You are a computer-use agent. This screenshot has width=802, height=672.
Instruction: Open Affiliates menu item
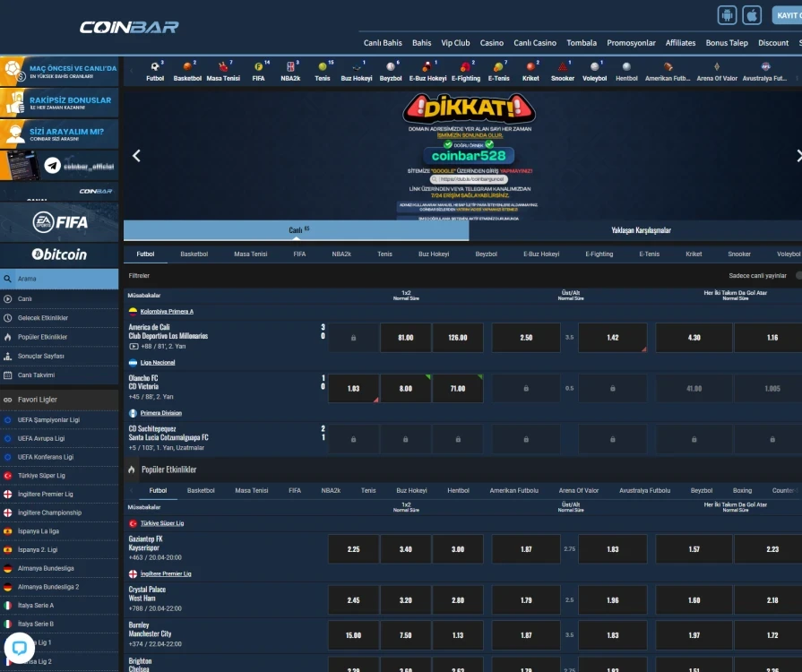tap(680, 43)
